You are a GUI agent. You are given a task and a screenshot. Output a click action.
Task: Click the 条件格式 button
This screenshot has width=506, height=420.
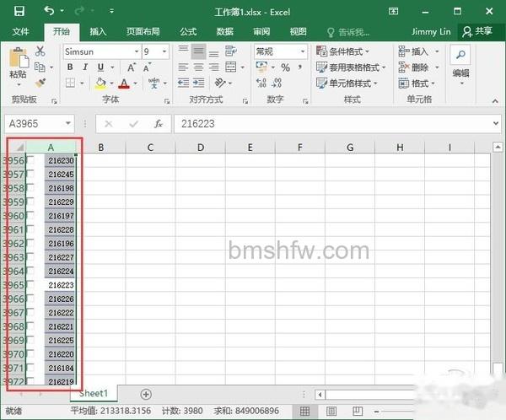(343, 51)
